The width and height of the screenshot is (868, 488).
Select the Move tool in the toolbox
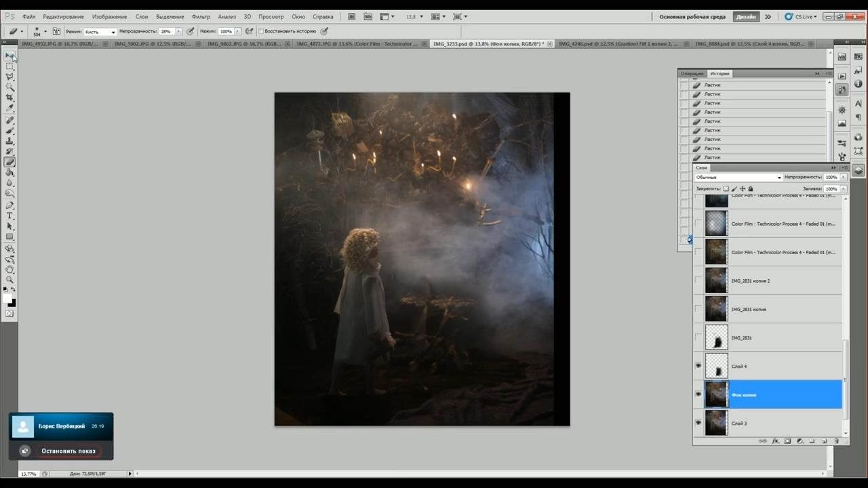[x=9, y=55]
